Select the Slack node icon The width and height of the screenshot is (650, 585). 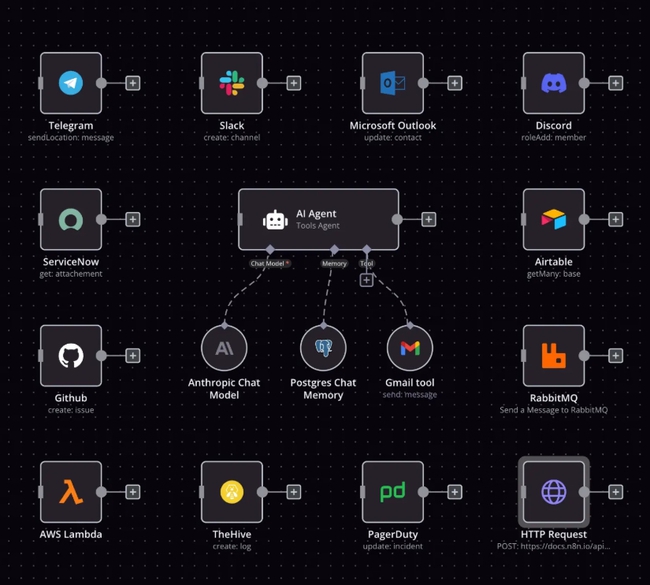(232, 83)
